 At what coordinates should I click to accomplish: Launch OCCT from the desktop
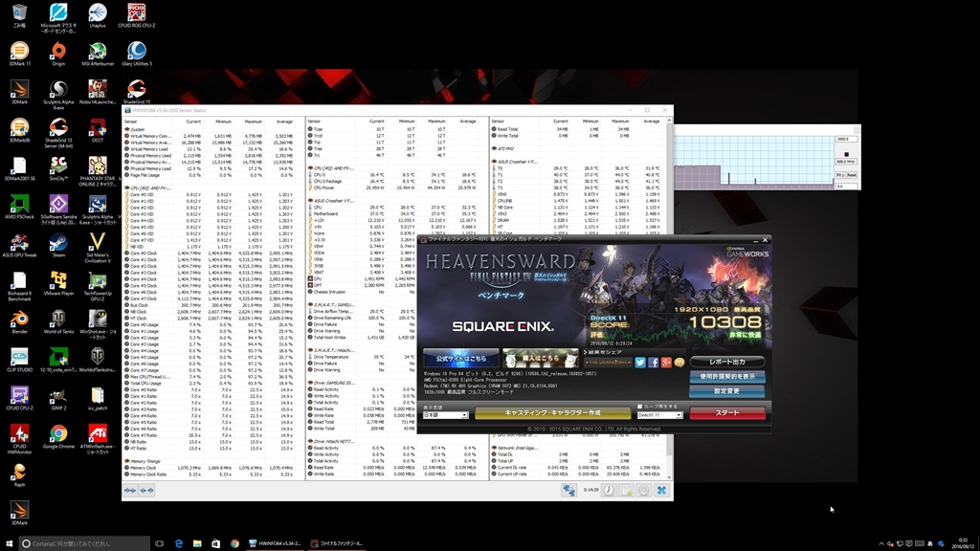tap(98, 130)
